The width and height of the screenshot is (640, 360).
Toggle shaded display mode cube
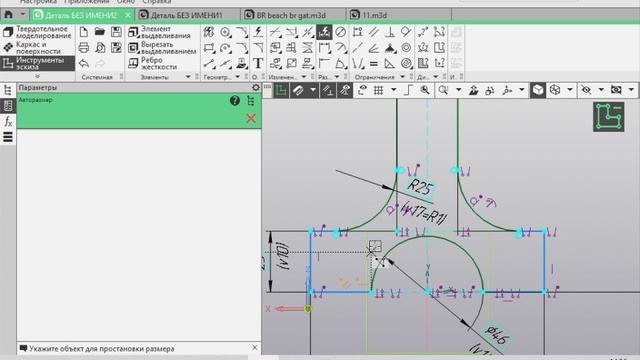[x=538, y=90]
